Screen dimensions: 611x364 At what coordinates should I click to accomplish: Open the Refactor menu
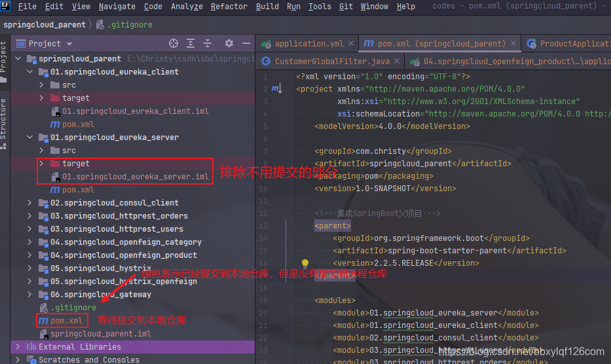point(229,7)
